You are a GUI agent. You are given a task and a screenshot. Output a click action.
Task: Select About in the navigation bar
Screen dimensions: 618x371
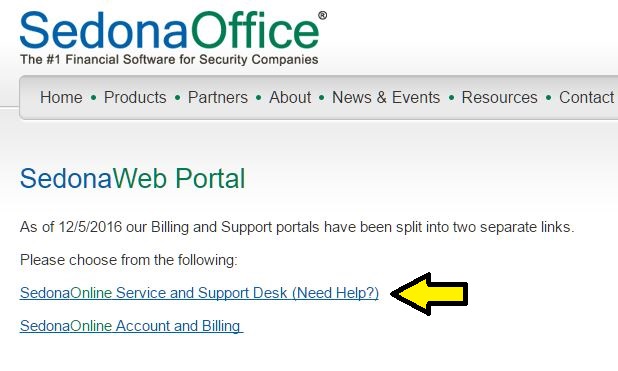coord(290,97)
